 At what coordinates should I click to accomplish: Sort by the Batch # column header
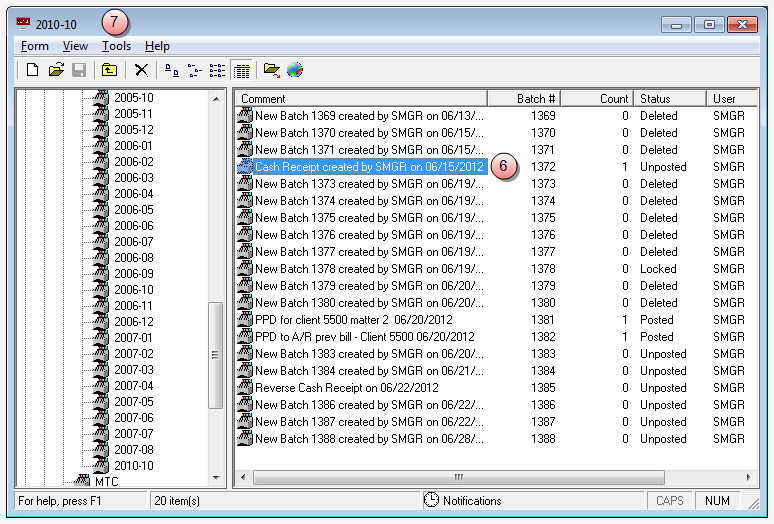tap(524, 99)
